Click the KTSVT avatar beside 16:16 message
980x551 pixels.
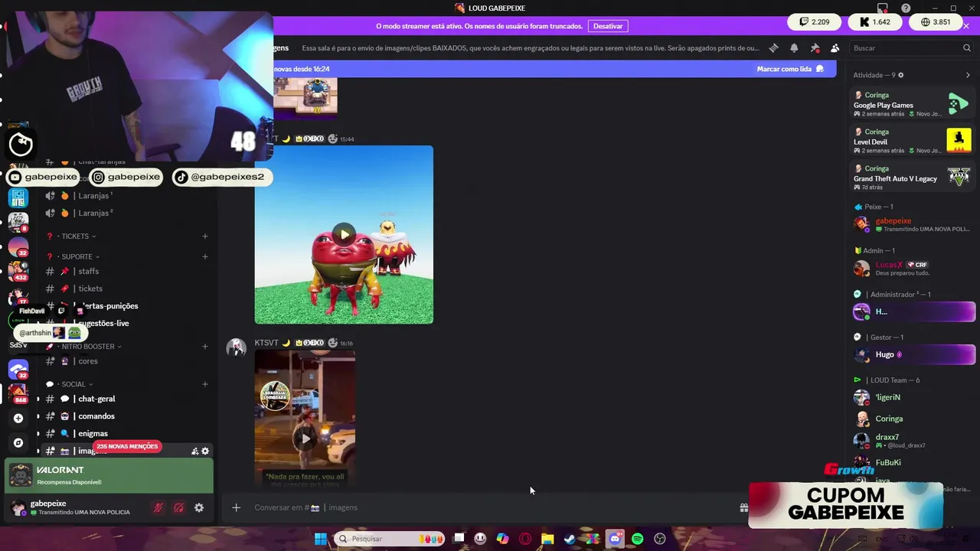[x=236, y=348]
